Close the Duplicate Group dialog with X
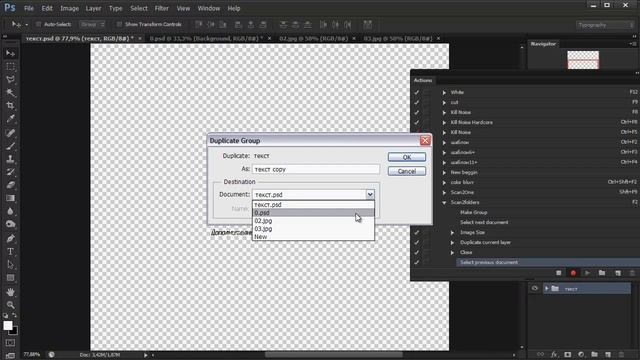The image size is (640, 360). point(425,140)
